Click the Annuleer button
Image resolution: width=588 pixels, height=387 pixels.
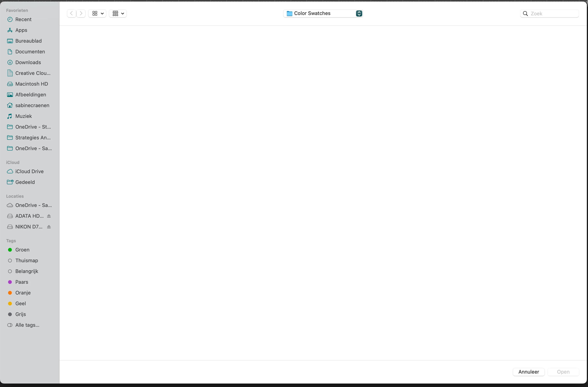click(528, 372)
